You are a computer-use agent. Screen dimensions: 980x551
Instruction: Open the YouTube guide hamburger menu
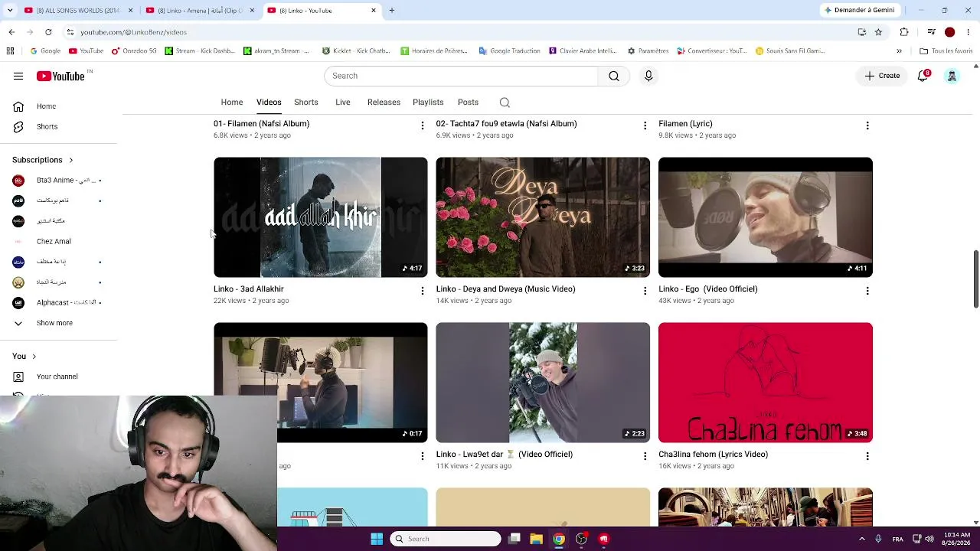(18, 76)
